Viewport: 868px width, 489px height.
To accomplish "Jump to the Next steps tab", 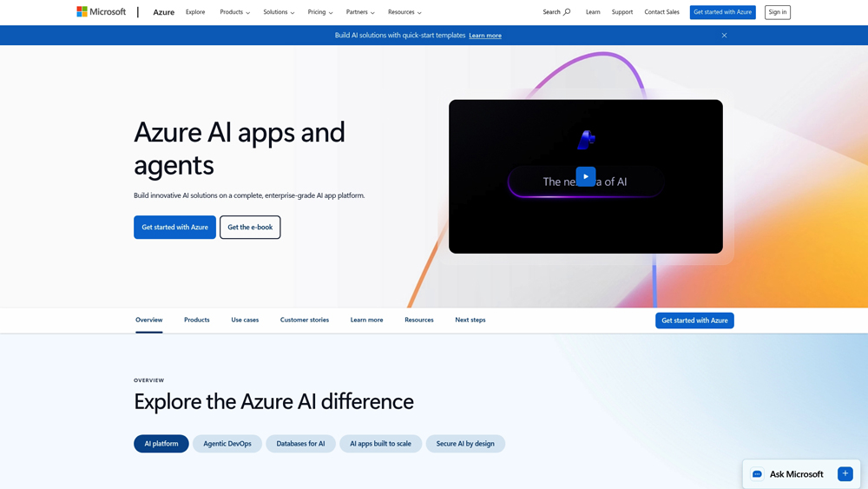I will pos(470,320).
